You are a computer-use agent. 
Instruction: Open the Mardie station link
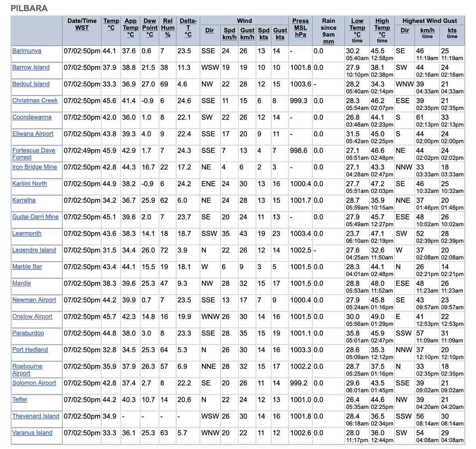click(x=21, y=283)
